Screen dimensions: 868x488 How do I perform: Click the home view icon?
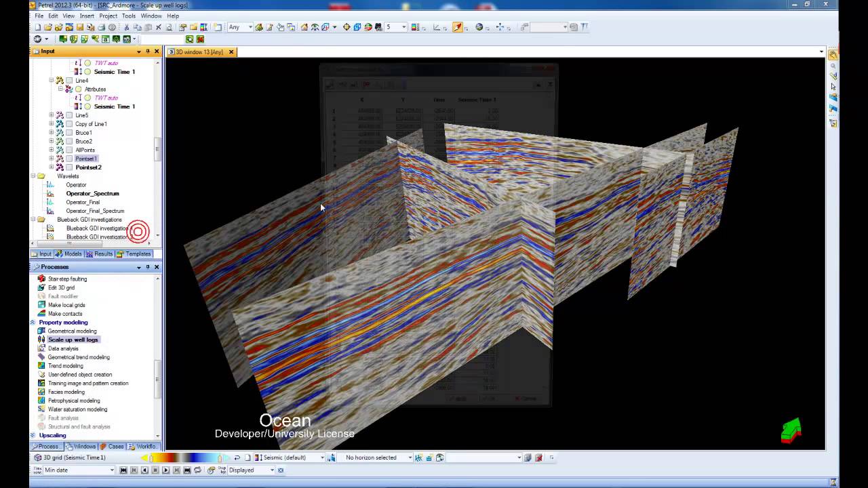pos(304,27)
